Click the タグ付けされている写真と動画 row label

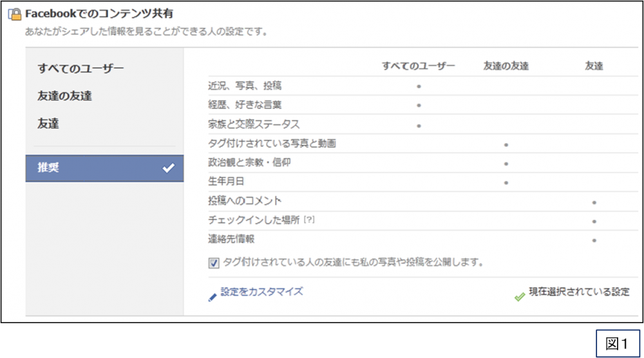[272, 144]
